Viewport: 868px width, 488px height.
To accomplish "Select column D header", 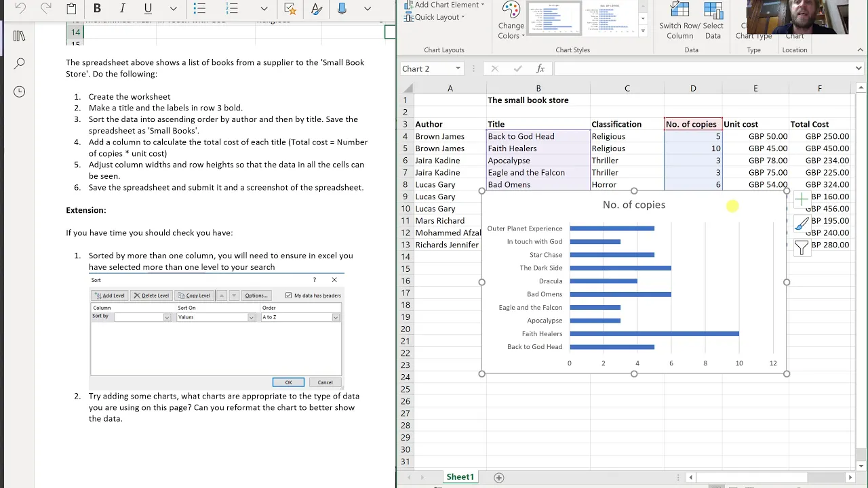I will pos(693,88).
